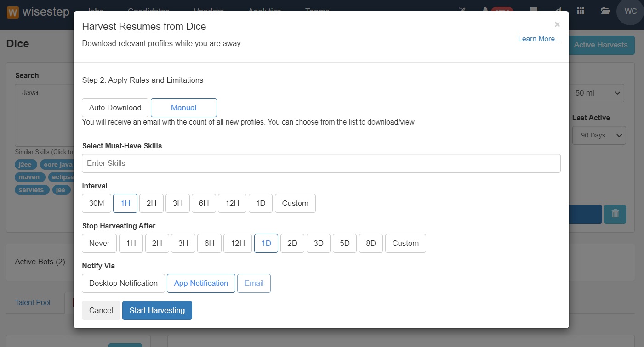Set interval to 6H
Viewport: 644px width, 347px height.
click(204, 203)
